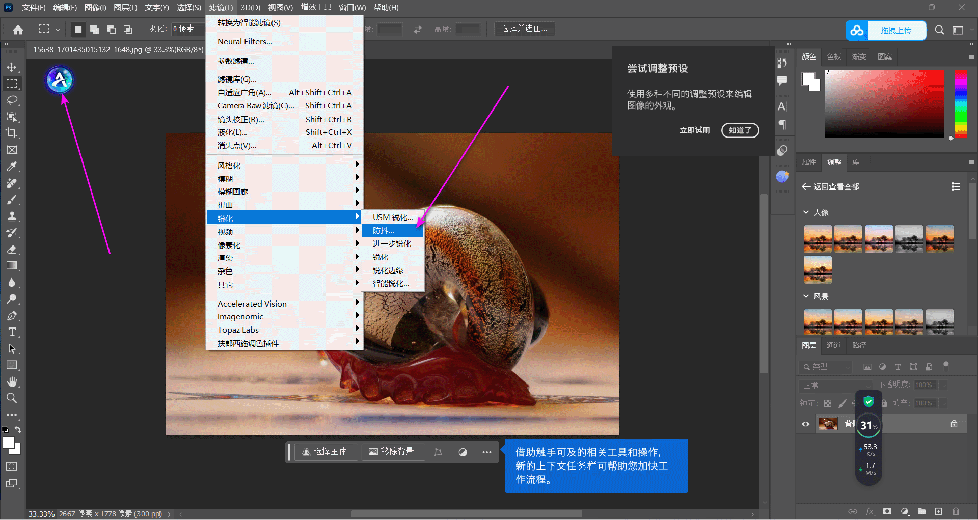Toggle lock transparent pixels in Layers panel
This screenshot has width=978, height=520.
(828, 403)
